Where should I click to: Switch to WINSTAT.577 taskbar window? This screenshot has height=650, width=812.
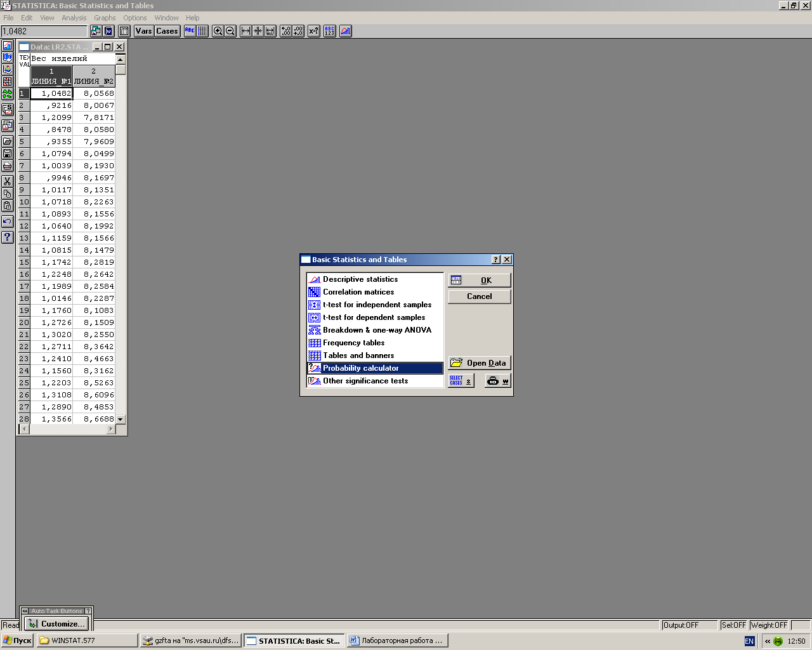[x=87, y=640]
